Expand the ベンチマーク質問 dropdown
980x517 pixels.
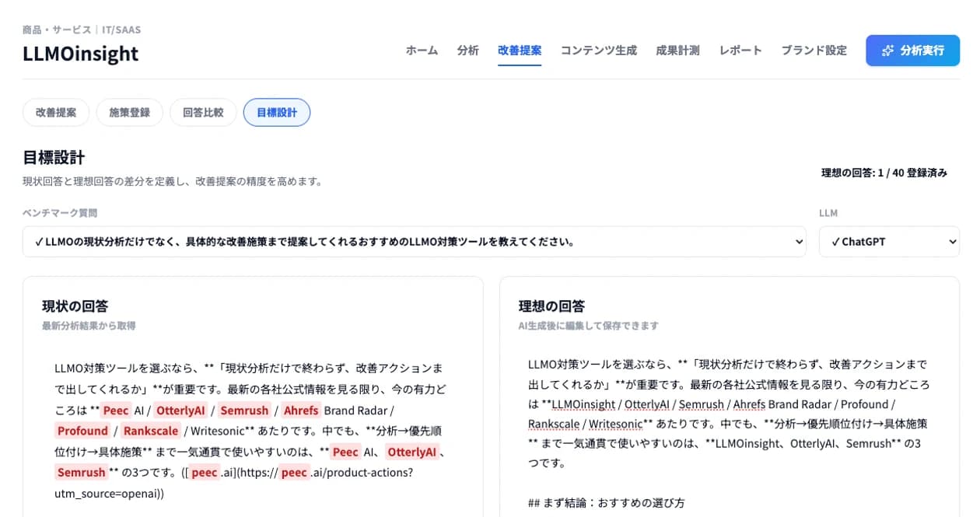pos(415,242)
